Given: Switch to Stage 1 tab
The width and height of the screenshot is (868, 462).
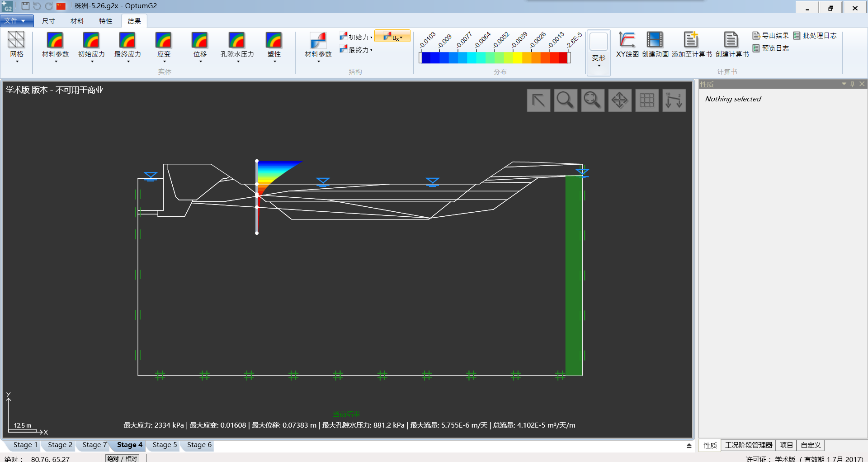Looking at the screenshot, I should pyautogui.click(x=25, y=445).
